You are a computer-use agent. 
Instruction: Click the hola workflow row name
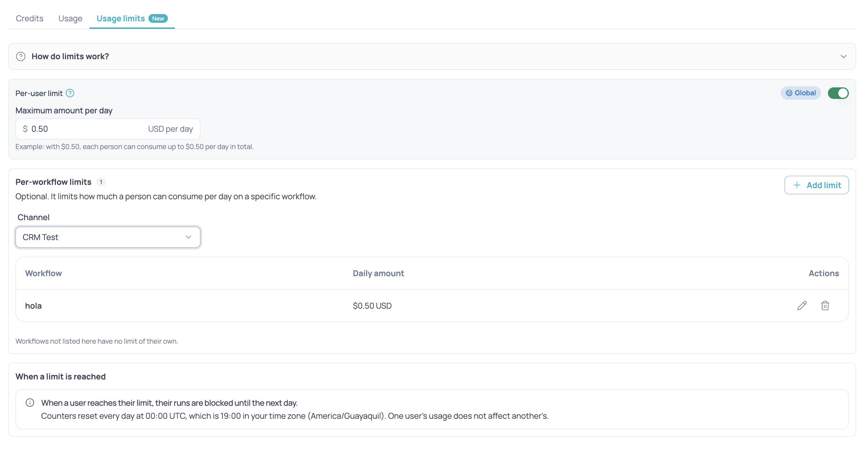[x=34, y=306]
